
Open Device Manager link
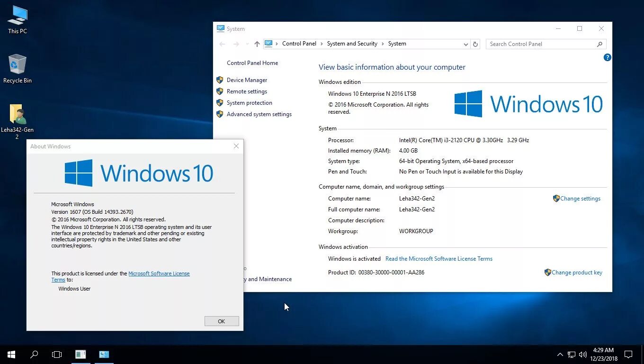[x=247, y=80]
